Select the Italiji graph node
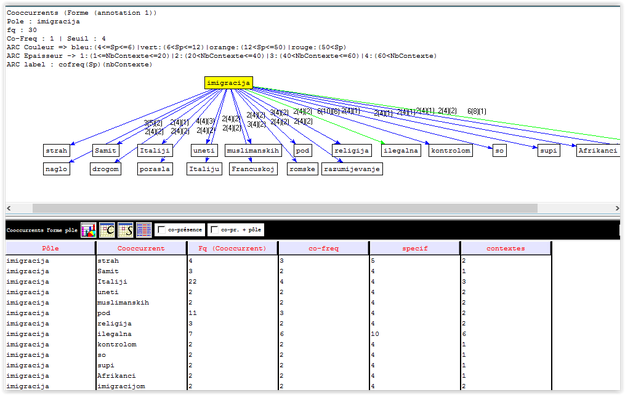 coord(155,150)
